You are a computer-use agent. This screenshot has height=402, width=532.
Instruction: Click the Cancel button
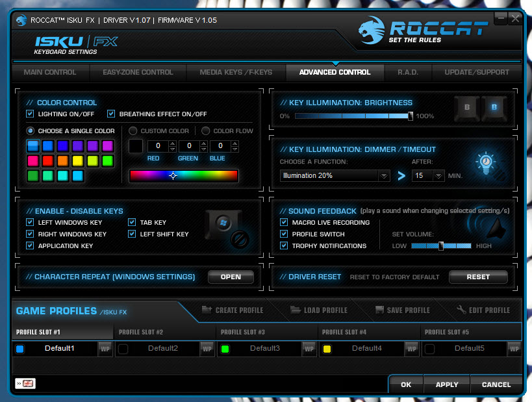[x=496, y=384]
